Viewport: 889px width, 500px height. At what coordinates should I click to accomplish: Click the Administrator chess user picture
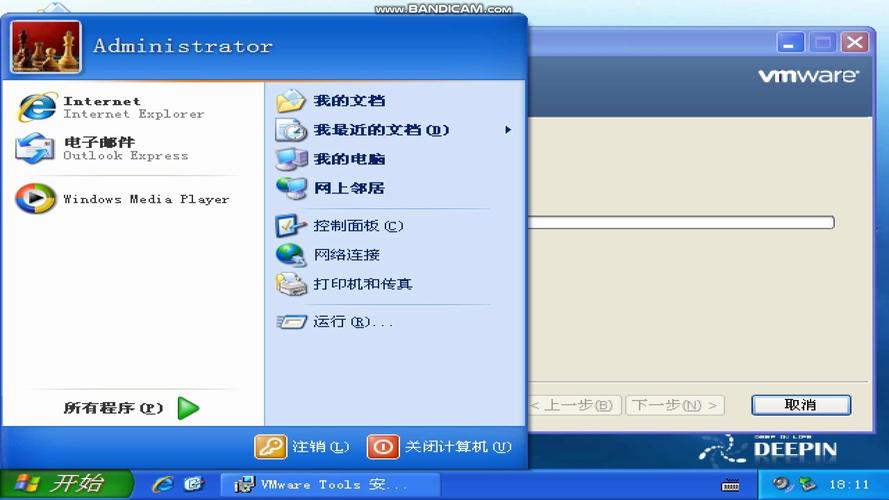(x=45, y=47)
